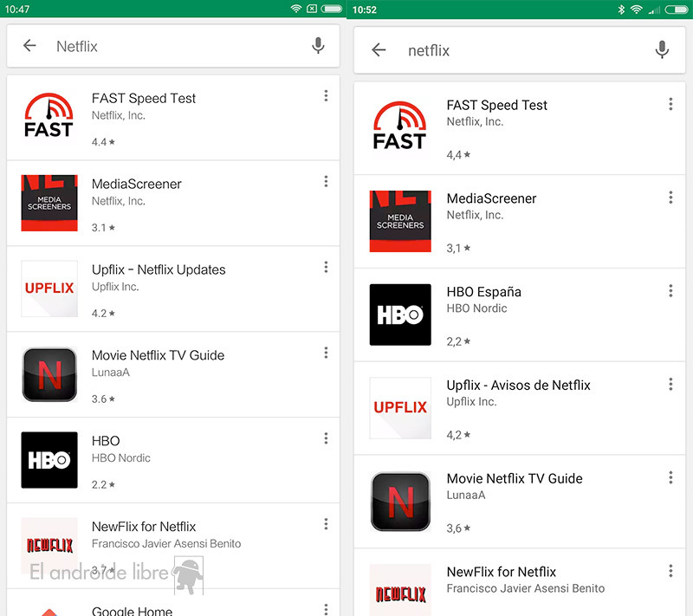Open NewFlix for Netflix in right phone
The image size is (693, 616).
coord(501,572)
